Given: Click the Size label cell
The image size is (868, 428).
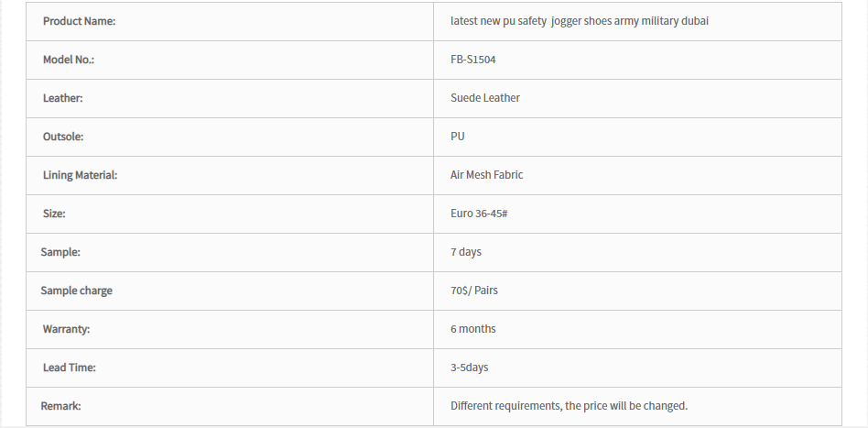Looking at the screenshot, I should point(230,214).
